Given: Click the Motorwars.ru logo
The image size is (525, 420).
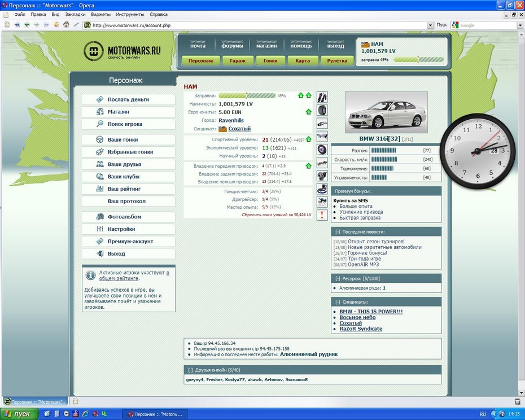Looking at the screenshot, I should click(x=122, y=51).
